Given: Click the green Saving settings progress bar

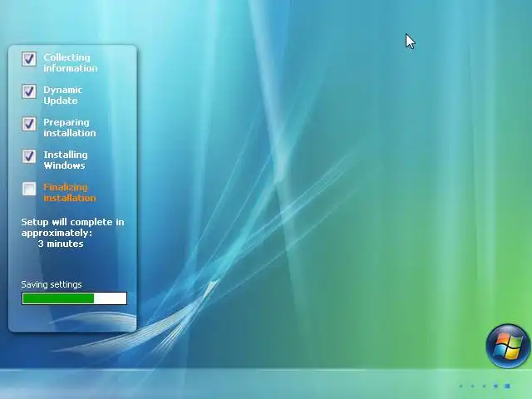Looking at the screenshot, I should [x=74, y=298].
